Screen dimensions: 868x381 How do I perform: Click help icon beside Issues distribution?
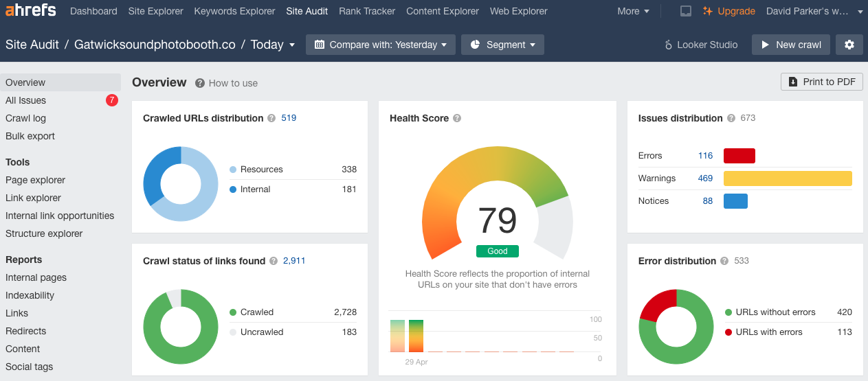[731, 118]
